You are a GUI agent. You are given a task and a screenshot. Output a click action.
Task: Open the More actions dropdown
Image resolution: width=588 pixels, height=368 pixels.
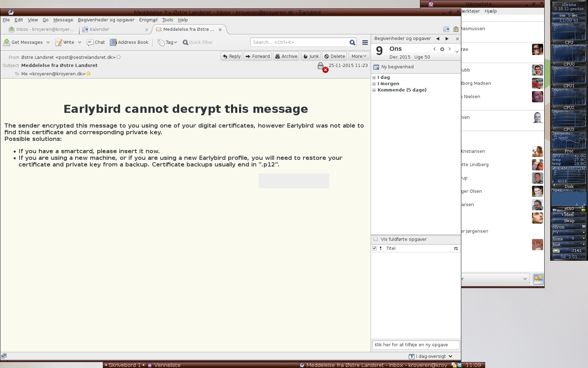coord(359,56)
